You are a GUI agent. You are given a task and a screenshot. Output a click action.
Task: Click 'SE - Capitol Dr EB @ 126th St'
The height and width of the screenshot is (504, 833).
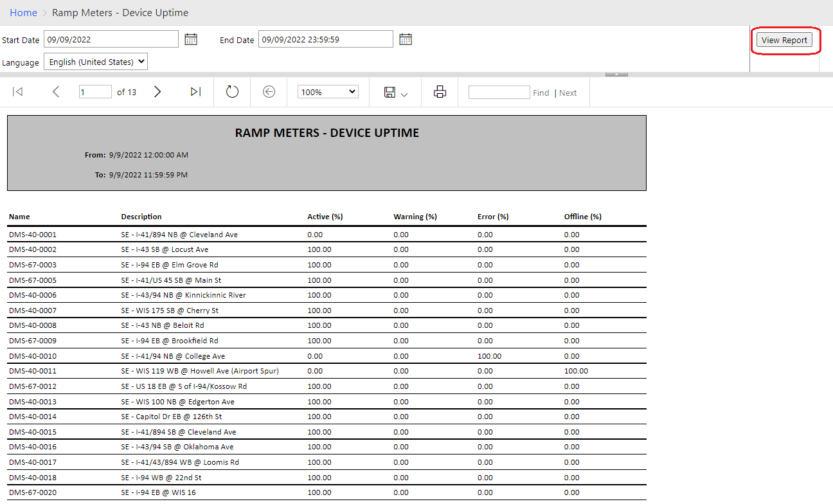point(172,417)
